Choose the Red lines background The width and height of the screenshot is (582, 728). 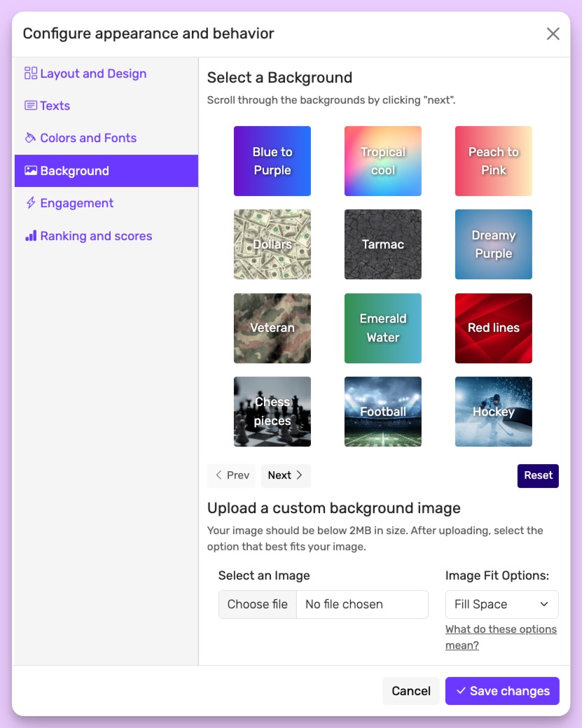tap(493, 328)
